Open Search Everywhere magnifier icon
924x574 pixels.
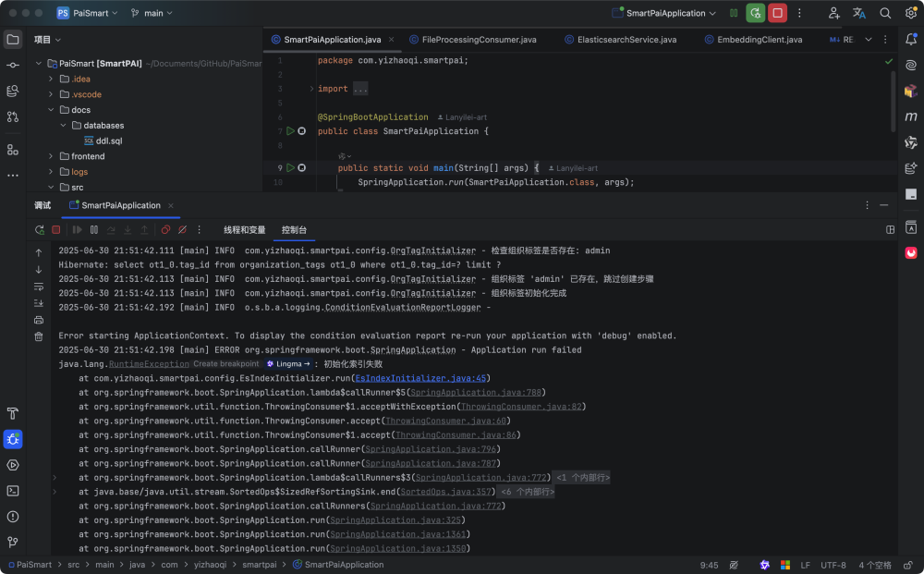(885, 13)
